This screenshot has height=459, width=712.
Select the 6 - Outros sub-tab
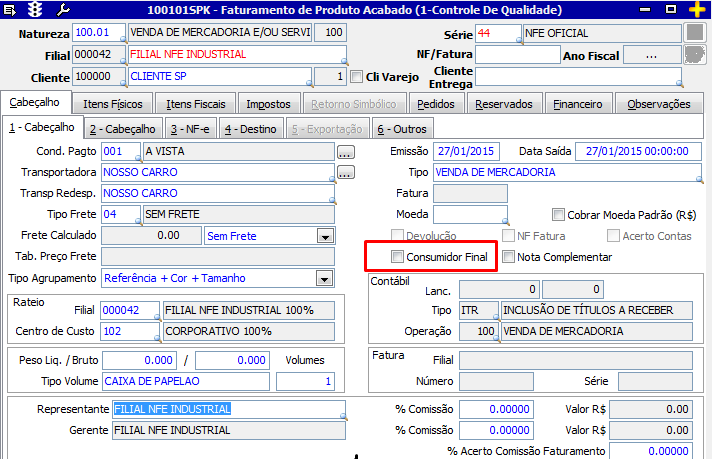[x=402, y=129]
